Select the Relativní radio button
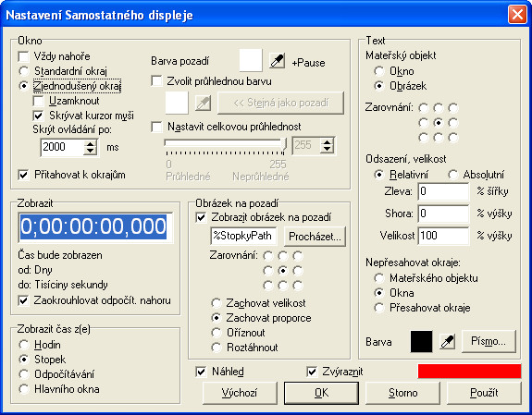 pos(378,175)
